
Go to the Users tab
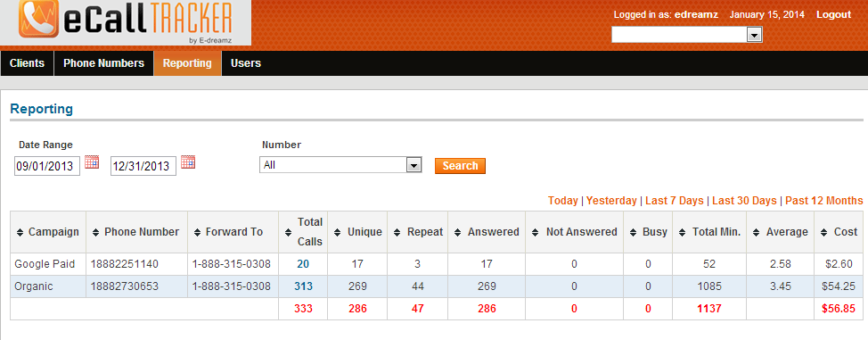pyautogui.click(x=246, y=63)
